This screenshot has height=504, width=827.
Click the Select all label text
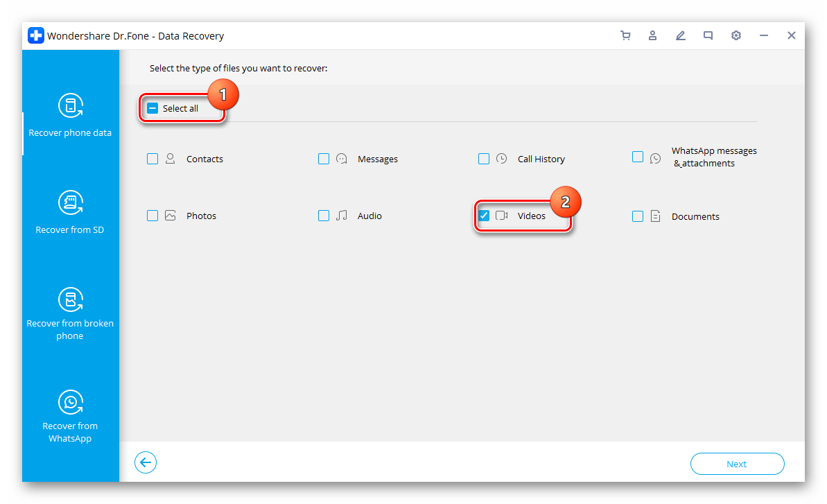click(180, 108)
